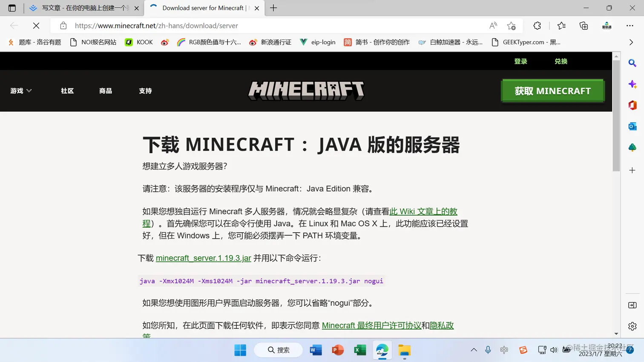644x362 pixels.
Task: Open the Minecraft 最终用户许可协议 link
Action: pos(371,325)
